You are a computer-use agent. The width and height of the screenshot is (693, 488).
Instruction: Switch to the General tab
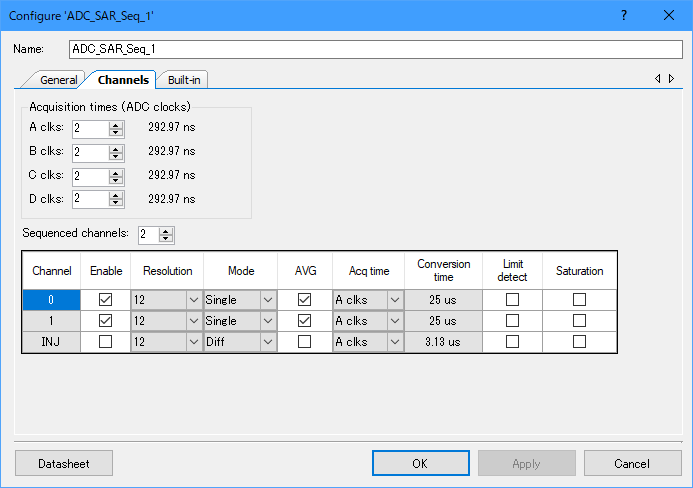[x=58, y=80]
